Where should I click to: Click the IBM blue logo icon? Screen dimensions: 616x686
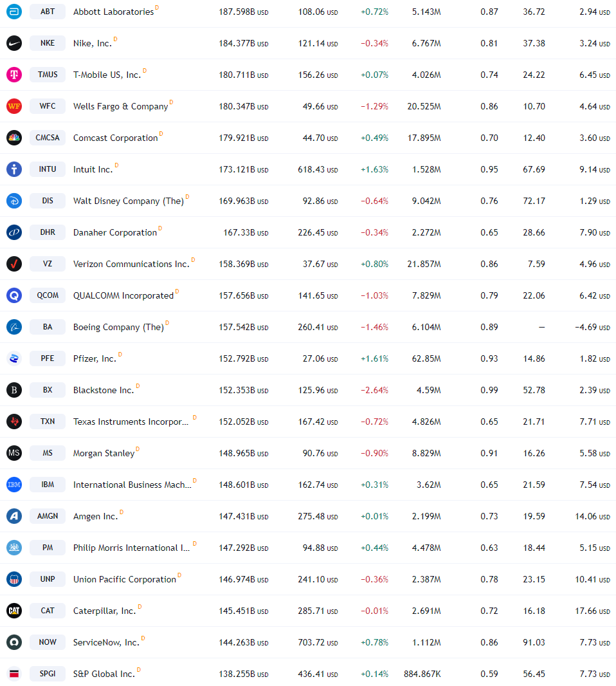point(14,485)
